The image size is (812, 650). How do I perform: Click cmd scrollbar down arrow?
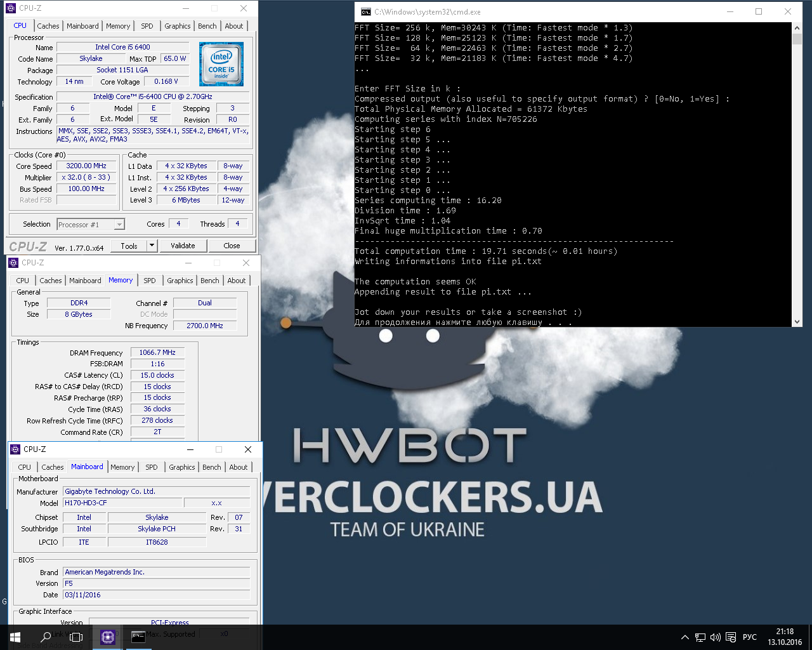(x=797, y=322)
